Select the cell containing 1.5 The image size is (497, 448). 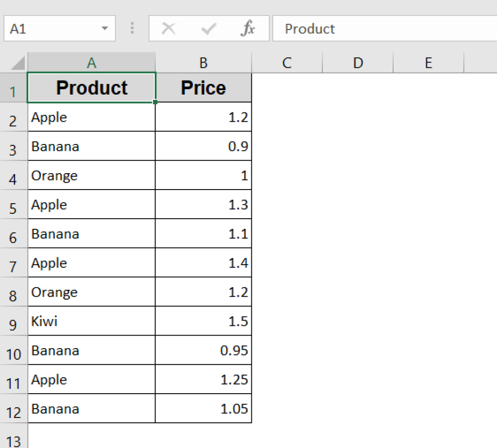pyautogui.click(x=203, y=321)
